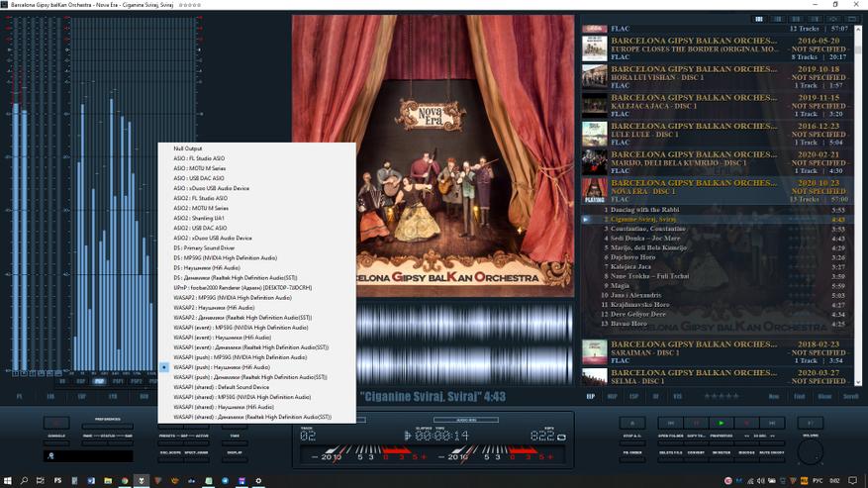Viewport: 868px width, 488px height.
Task: Select second playlist layout icon at top right
Action: pos(778,19)
